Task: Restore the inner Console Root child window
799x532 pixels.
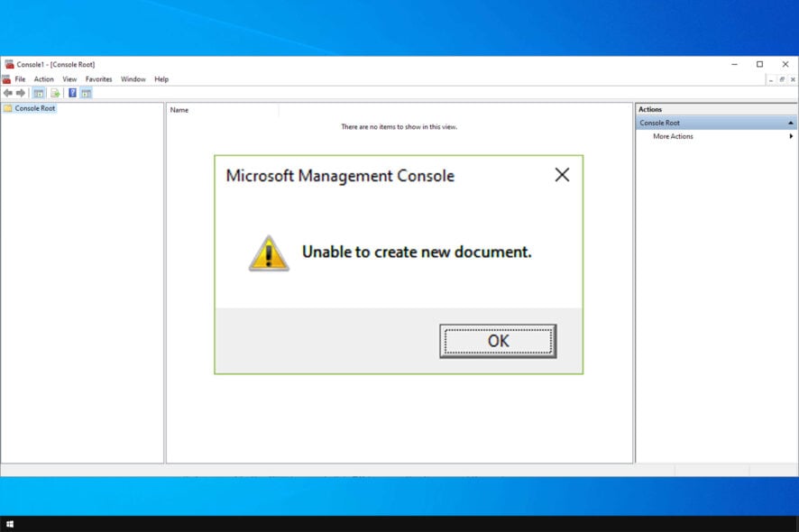Action: pyautogui.click(x=782, y=79)
